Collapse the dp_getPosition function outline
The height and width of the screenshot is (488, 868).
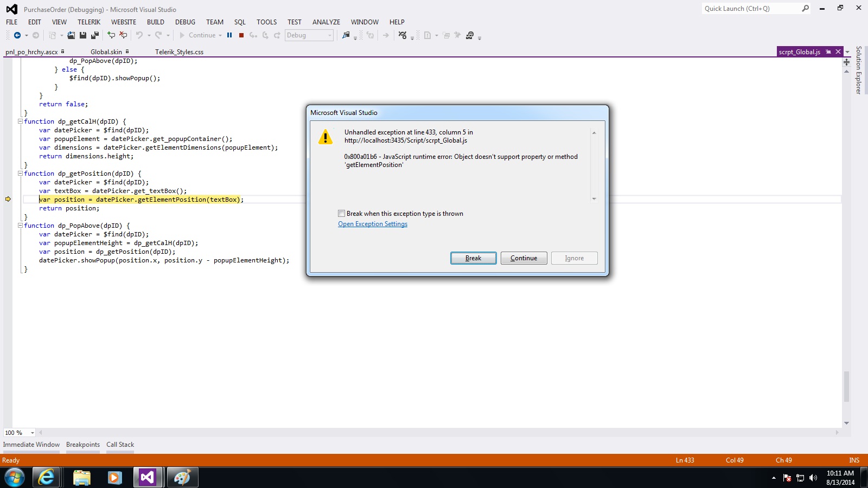pyautogui.click(x=21, y=174)
